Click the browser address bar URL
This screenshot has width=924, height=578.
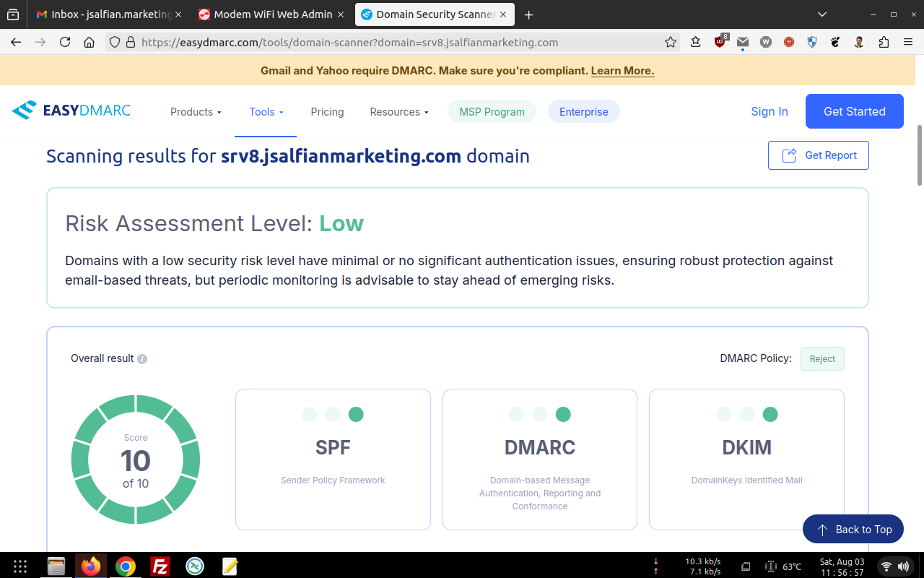pos(349,42)
